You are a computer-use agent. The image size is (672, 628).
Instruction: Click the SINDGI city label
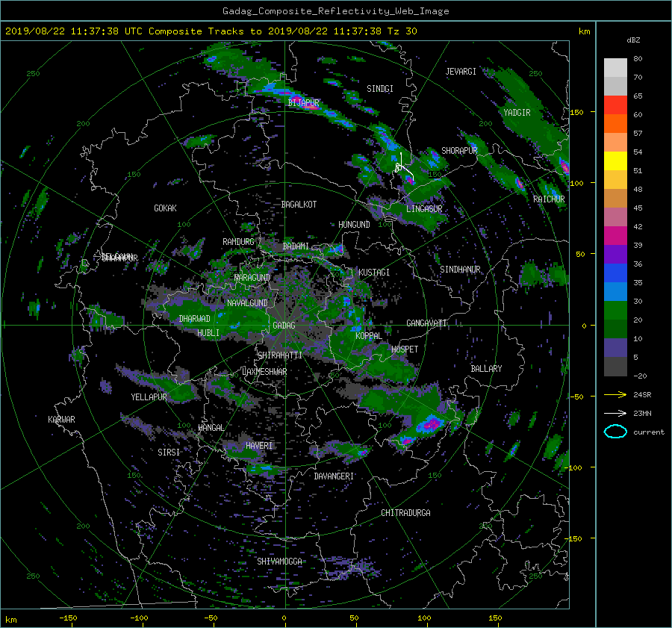click(x=380, y=89)
